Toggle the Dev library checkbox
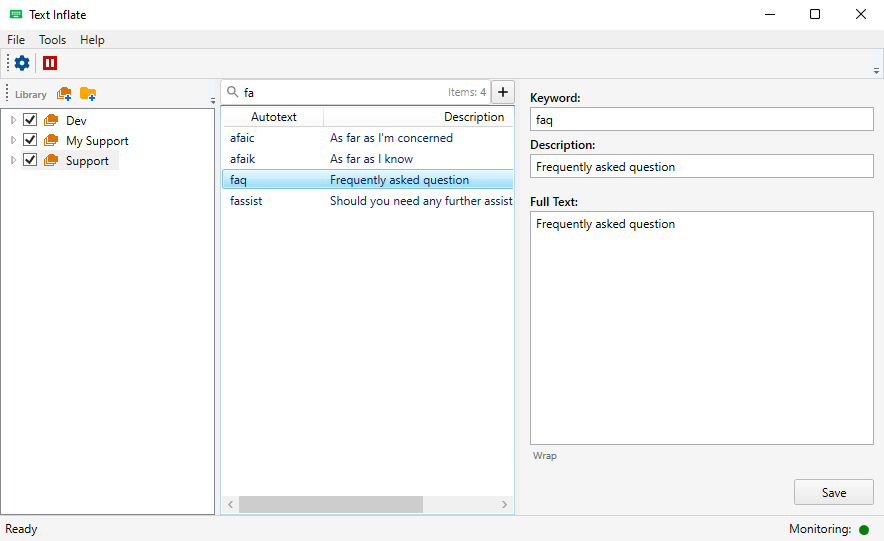 coord(30,120)
